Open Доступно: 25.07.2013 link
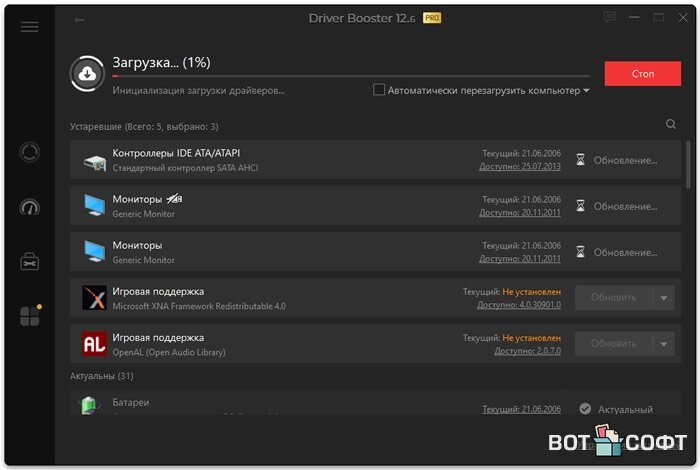Viewport: 700px width, 470px height. pos(520,166)
